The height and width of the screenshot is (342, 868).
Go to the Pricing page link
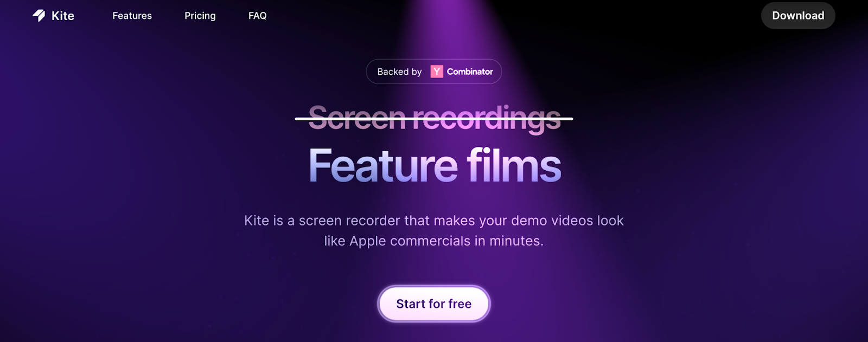pos(200,16)
